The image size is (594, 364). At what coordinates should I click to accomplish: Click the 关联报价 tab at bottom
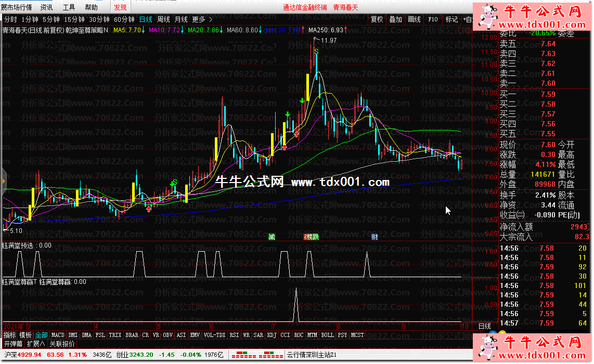coord(62,344)
